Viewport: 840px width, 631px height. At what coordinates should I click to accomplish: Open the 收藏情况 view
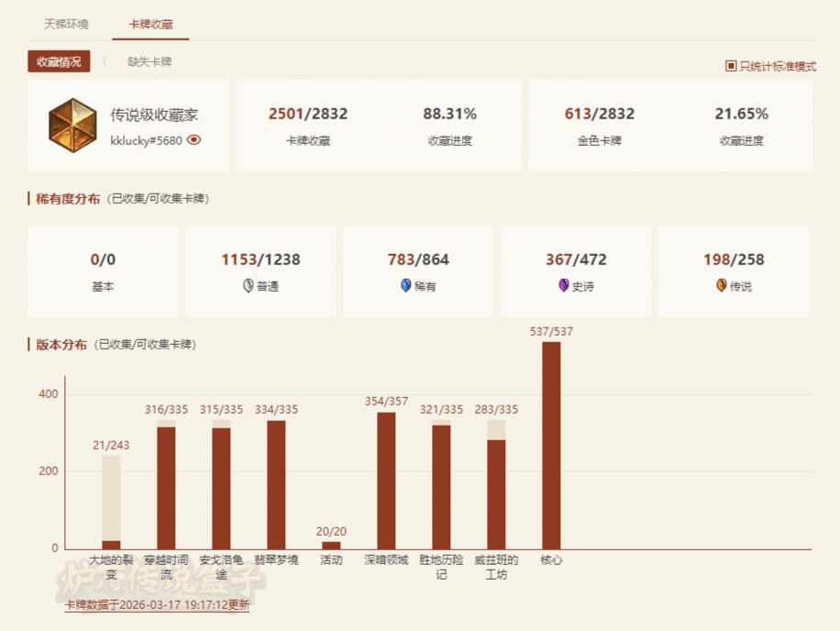click(x=59, y=62)
